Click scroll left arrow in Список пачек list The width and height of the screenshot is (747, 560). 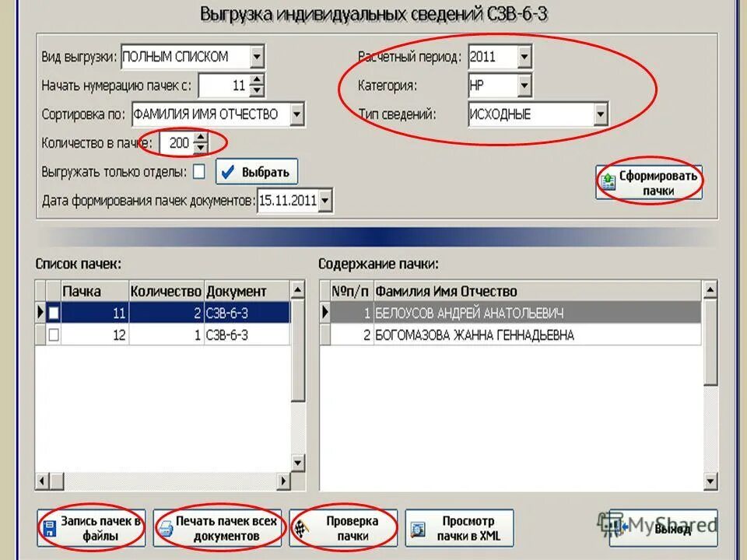(x=42, y=481)
